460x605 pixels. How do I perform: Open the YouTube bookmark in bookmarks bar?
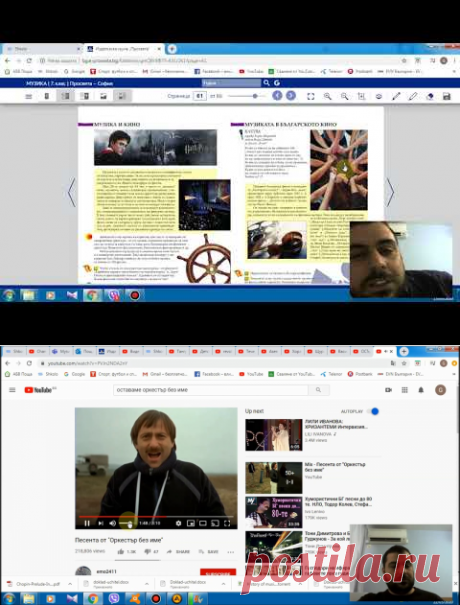(x=251, y=374)
